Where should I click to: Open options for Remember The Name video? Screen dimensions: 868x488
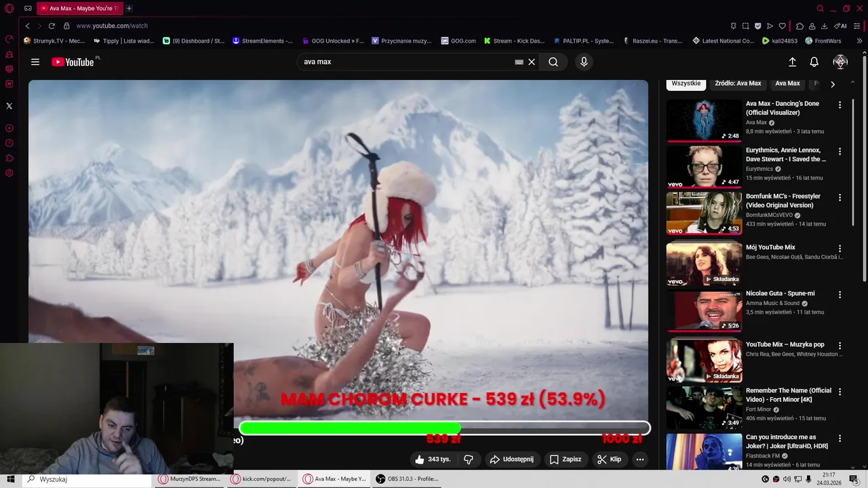coord(840,392)
